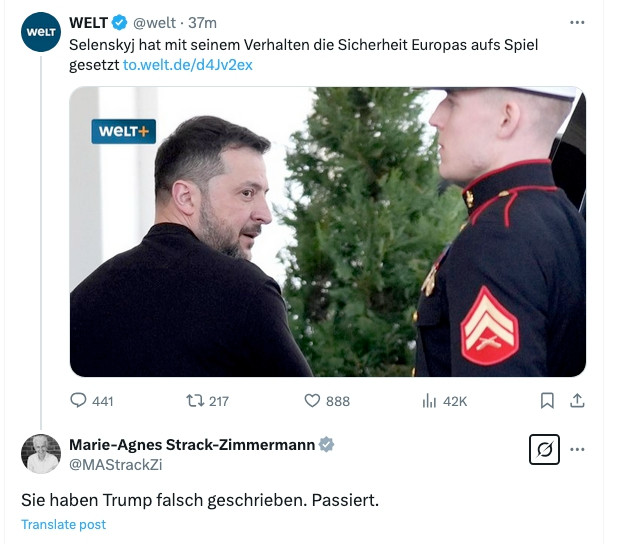Viewport: 623px width, 544px height.
Task: Like the WELT post heart icon
Action: tap(312, 401)
